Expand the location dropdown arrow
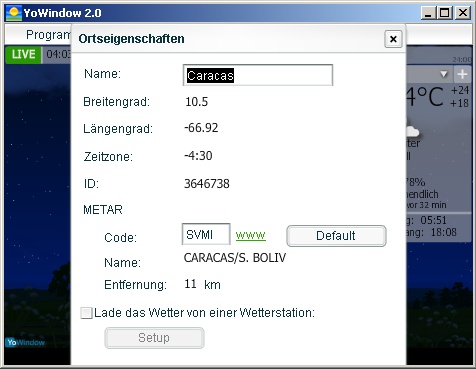 point(444,74)
